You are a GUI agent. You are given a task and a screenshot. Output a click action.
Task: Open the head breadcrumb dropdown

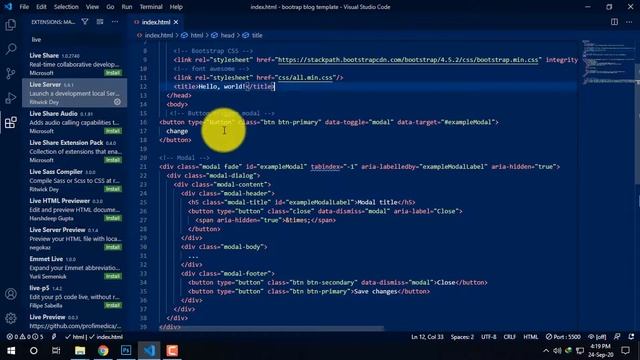(223, 36)
